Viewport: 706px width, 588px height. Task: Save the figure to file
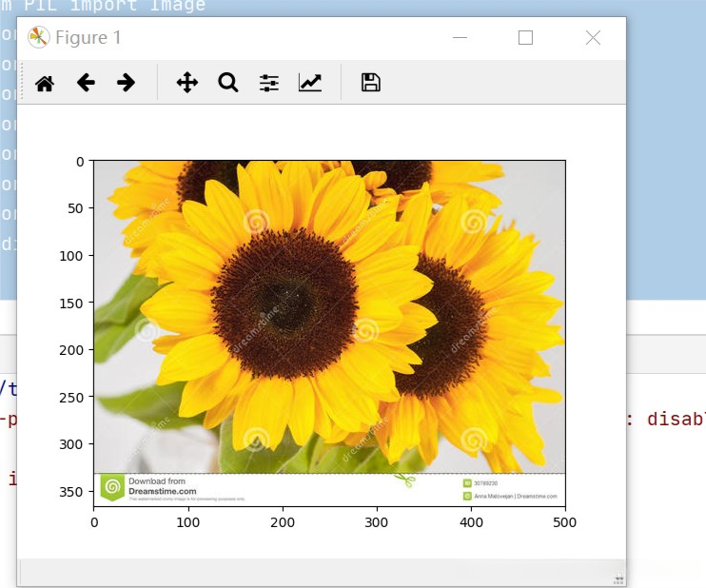click(370, 83)
